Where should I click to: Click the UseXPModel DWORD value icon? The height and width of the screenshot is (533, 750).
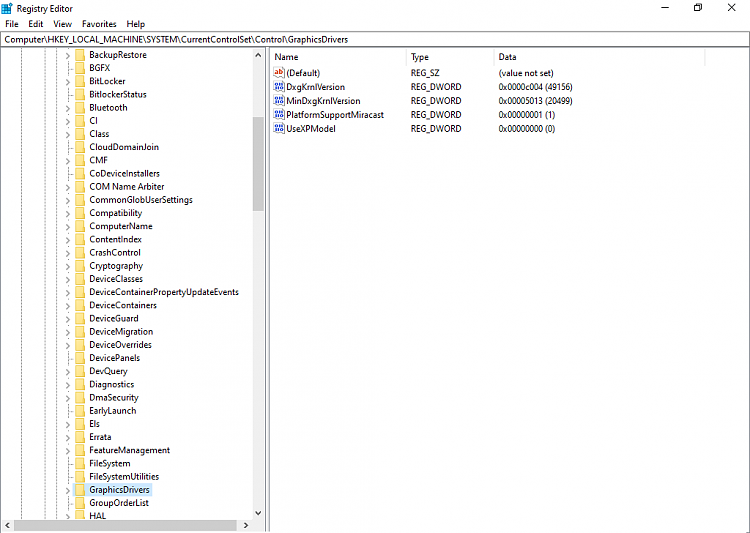[279, 129]
